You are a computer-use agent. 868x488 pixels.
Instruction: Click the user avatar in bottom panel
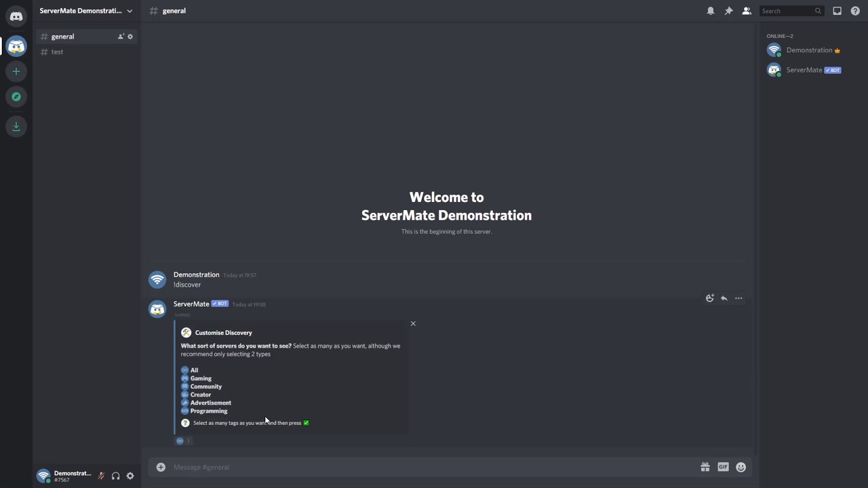pos(43,476)
